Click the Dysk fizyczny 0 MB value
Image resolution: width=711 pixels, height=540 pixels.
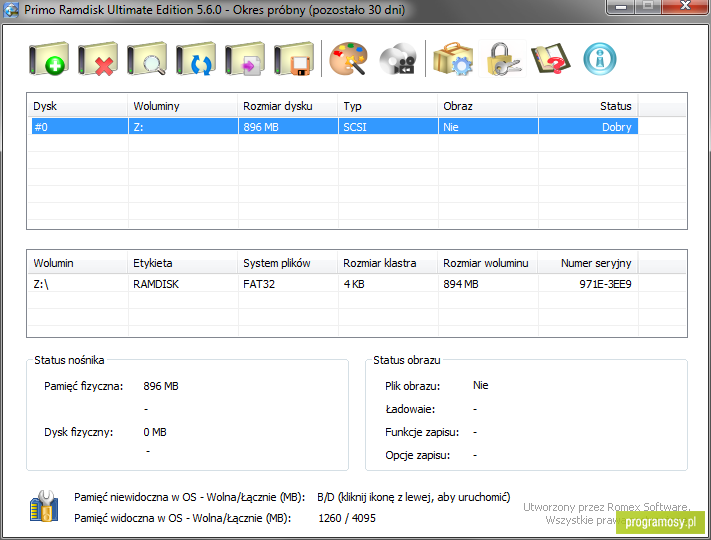pyautogui.click(x=155, y=432)
